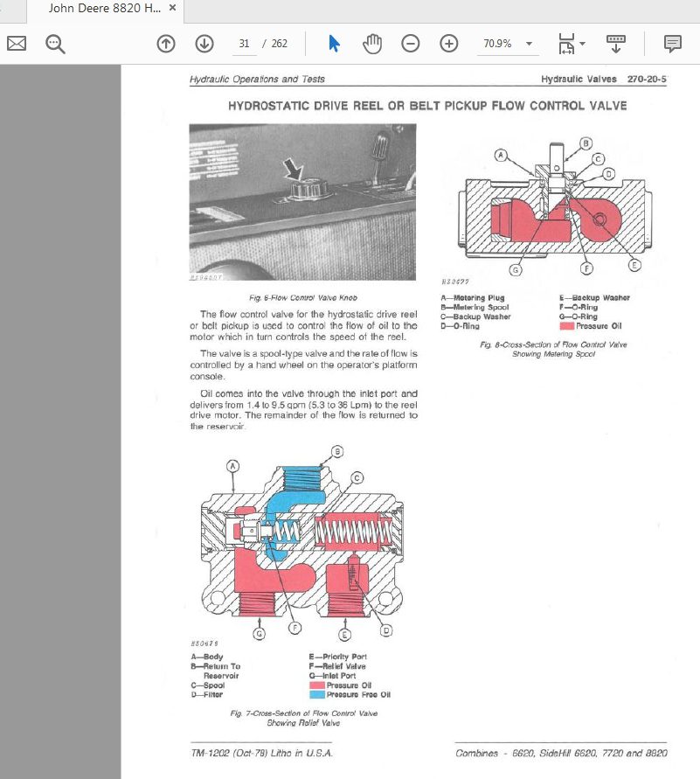Click the page number field showing 31
The height and width of the screenshot is (779, 700).
click(x=244, y=44)
